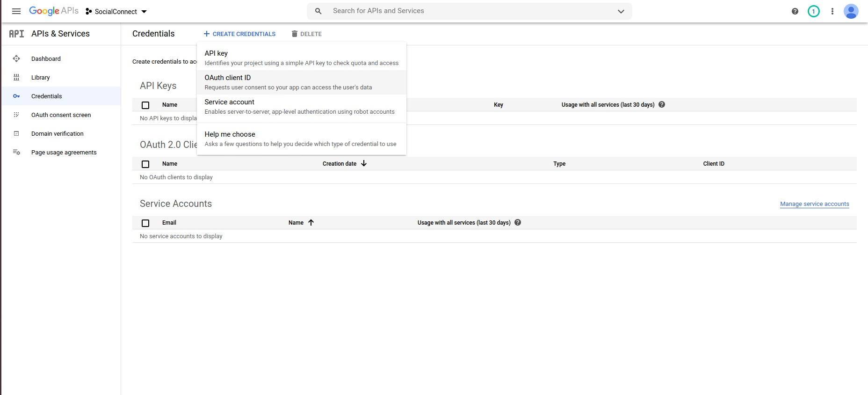
Task: Open the hamburger navigation menu
Action: pyautogui.click(x=16, y=11)
